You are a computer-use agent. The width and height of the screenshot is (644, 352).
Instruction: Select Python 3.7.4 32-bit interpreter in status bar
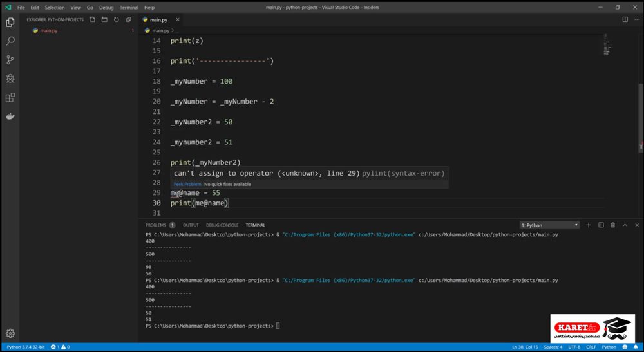point(26,347)
